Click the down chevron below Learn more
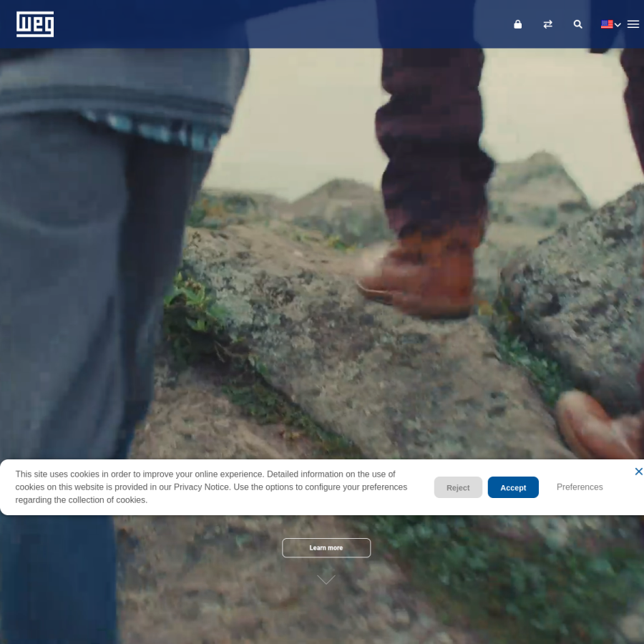Viewport: 644px width, 644px height. pos(326,579)
